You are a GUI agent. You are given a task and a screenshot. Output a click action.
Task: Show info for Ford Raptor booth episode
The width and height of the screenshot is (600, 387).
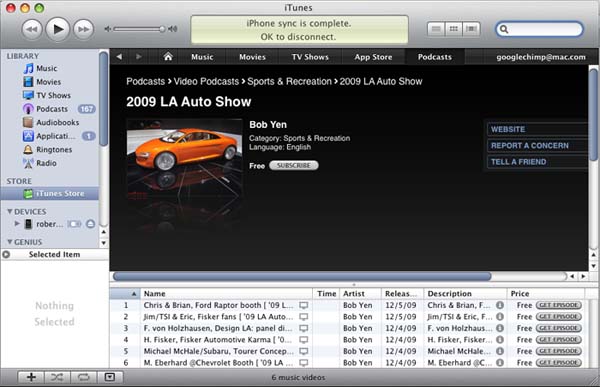tap(500, 305)
